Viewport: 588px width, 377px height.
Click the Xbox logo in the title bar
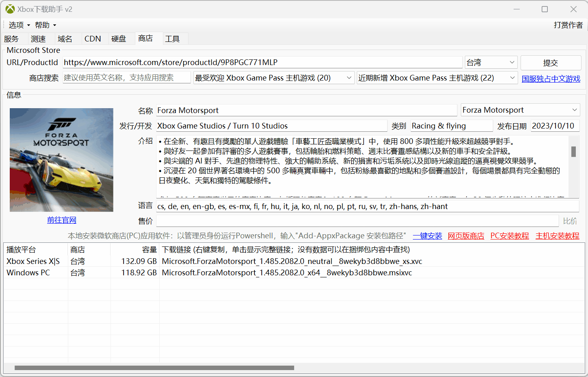9,9
